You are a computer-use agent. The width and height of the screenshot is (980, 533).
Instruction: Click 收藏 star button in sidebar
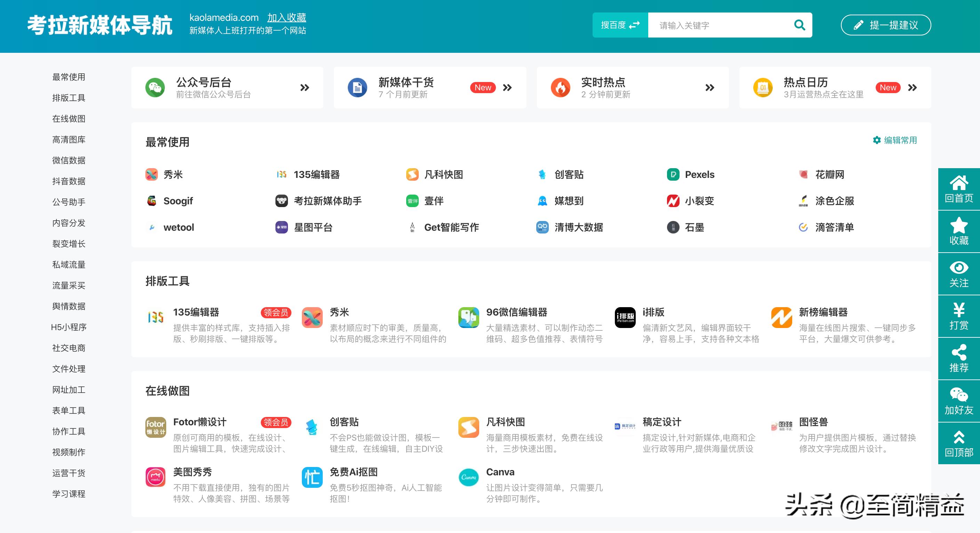coord(959,231)
